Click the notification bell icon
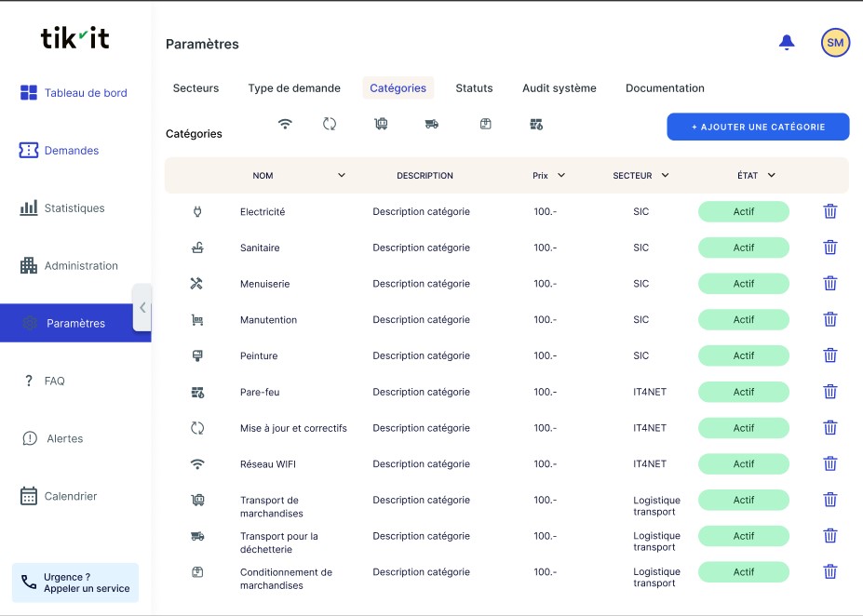This screenshot has width=863, height=616. [x=787, y=42]
